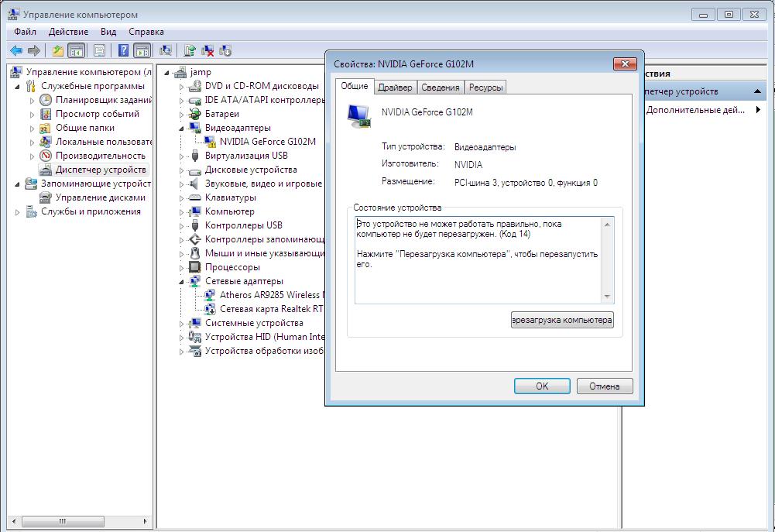The height and width of the screenshot is (532, 775).
Task: Open Дополнительные действия submenu arrow
Action: pyautogui.click(x=758, y=110)
